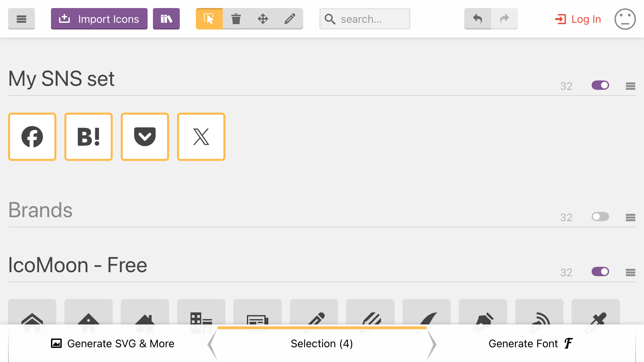Undo the last action
Screen dimensions: 644x362
point(478,19)
